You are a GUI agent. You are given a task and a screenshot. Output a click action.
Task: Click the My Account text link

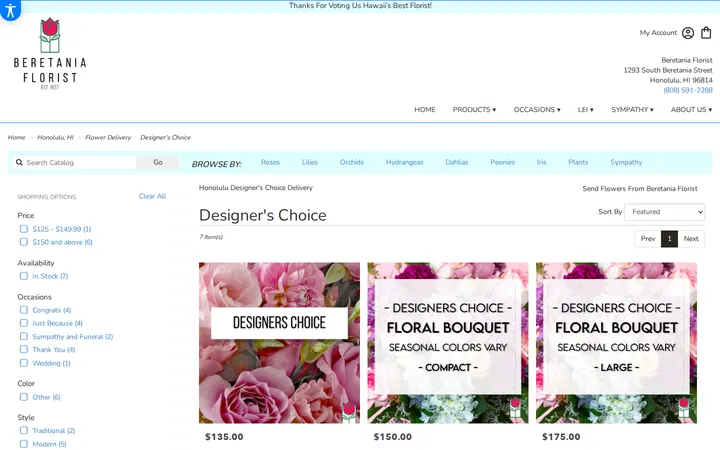(x=658, y=33)
